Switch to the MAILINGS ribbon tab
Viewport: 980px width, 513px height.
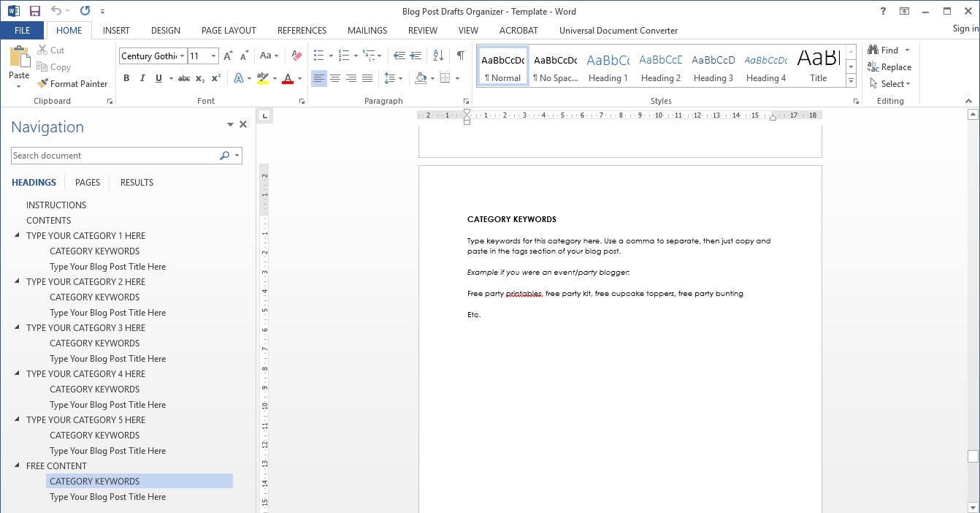coord(367,30)
